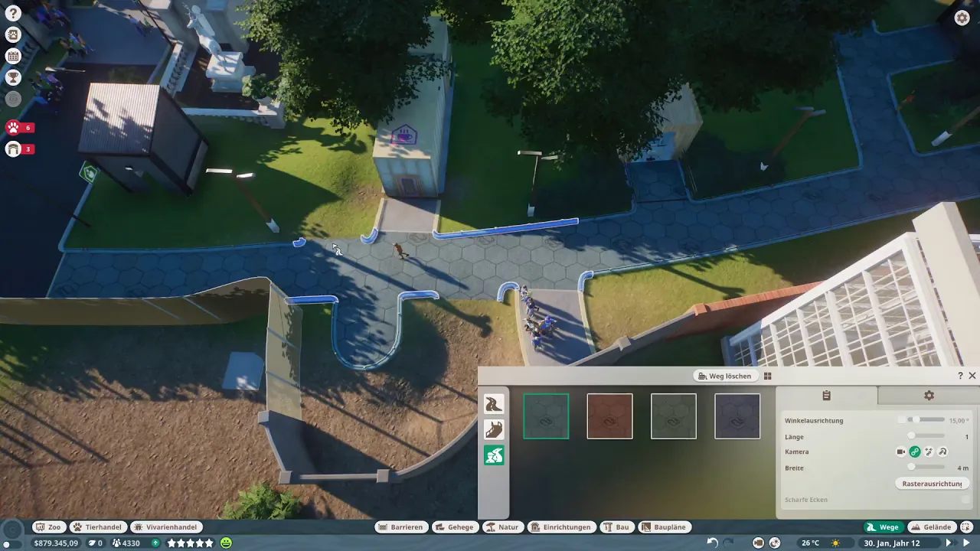Click the redo arrow in bottom bar

tap(728, 543)
